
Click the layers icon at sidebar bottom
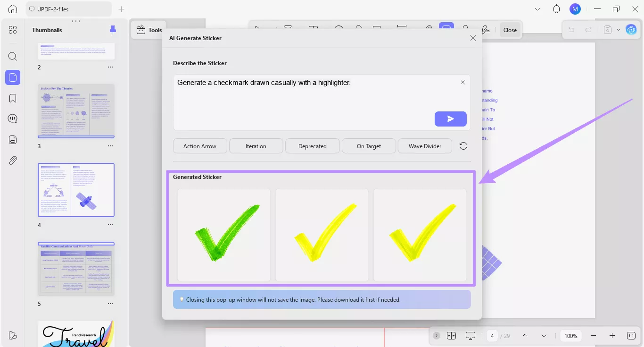coord(13,335)
